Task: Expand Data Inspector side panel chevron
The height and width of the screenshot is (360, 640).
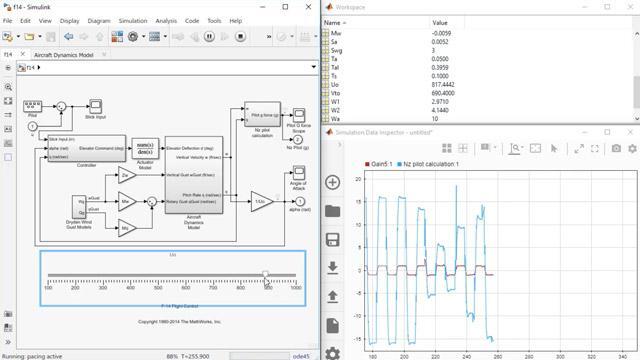Action: pos(339,144)
